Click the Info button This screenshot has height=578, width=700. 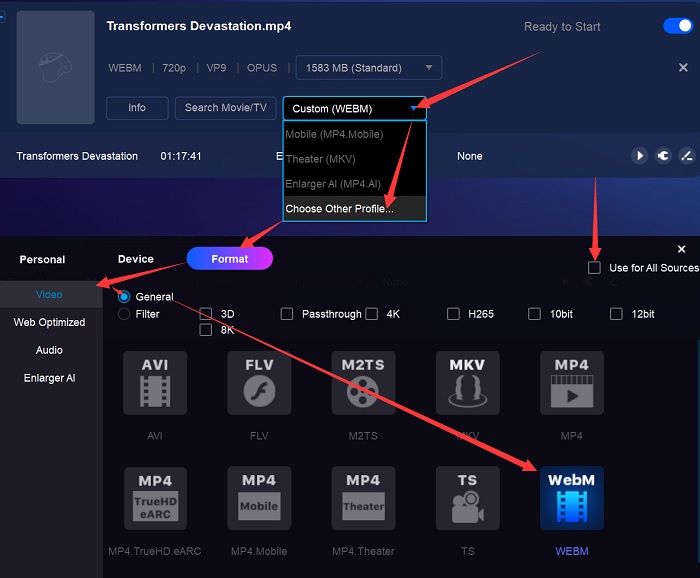point(137,108)
